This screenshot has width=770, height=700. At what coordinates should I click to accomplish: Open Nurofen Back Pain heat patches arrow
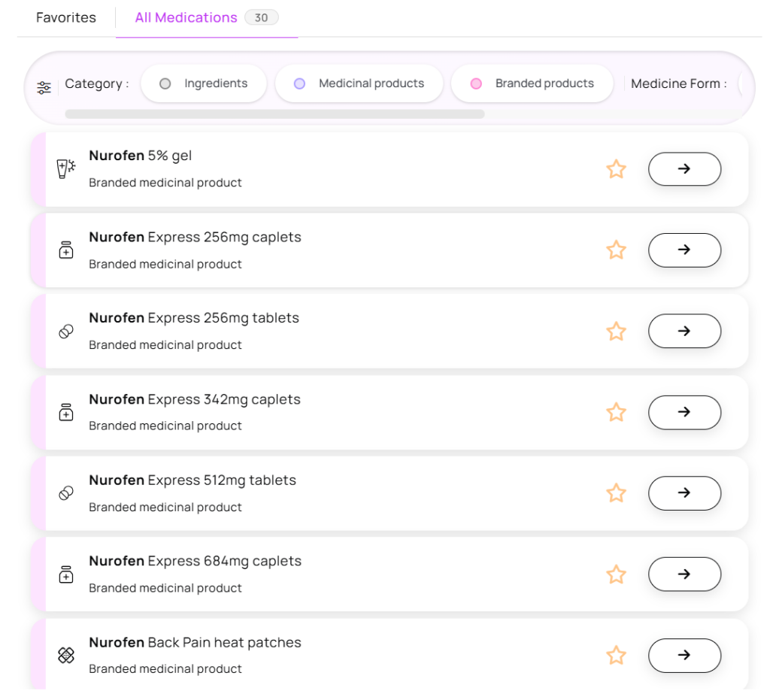pos(684,656)
